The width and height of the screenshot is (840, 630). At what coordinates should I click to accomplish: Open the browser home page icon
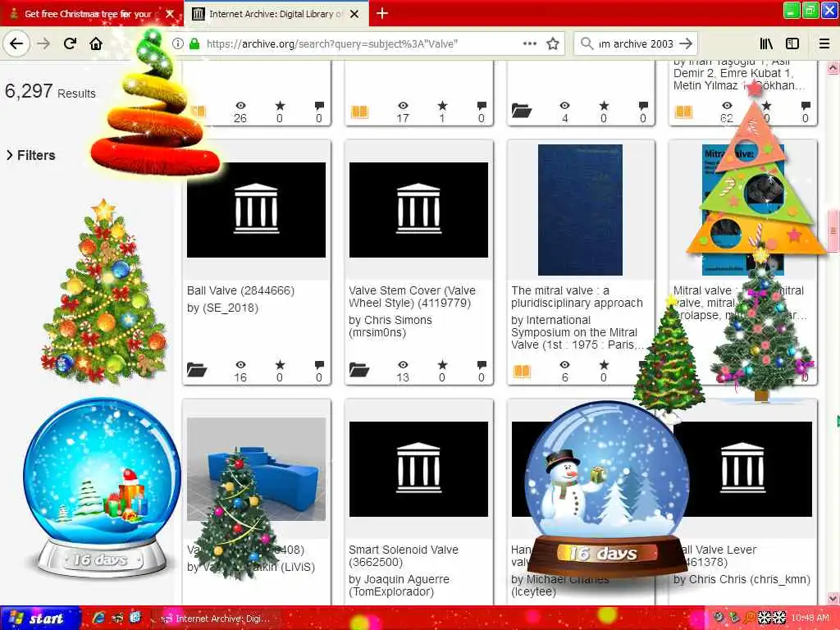point(96,43)
